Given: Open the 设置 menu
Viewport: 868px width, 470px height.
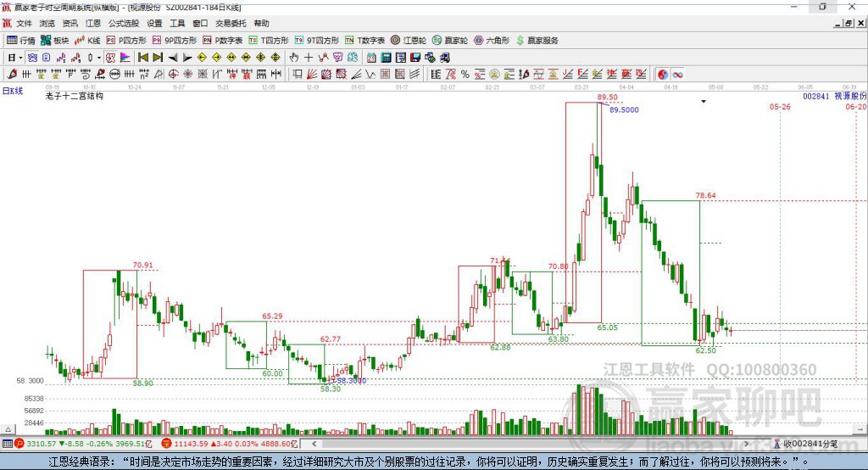Looking at the screenshot, I should coord(154,23).
